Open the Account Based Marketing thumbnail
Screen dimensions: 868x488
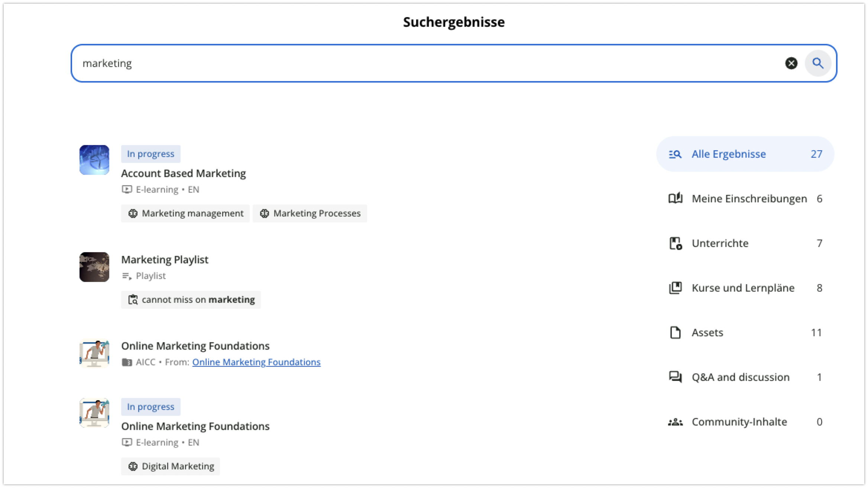coord(94,160)
